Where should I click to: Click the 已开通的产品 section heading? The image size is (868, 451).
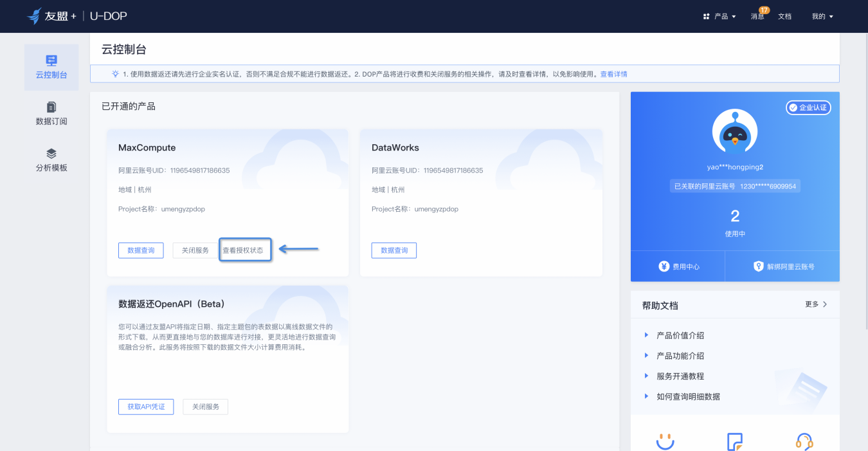(x=129, y=106)
